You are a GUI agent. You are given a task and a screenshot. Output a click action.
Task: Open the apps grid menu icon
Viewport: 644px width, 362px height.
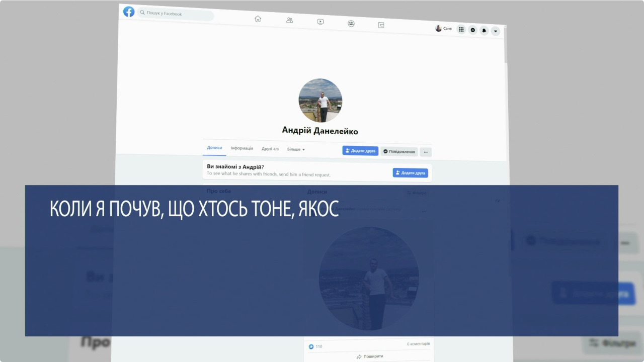point(461,30)
